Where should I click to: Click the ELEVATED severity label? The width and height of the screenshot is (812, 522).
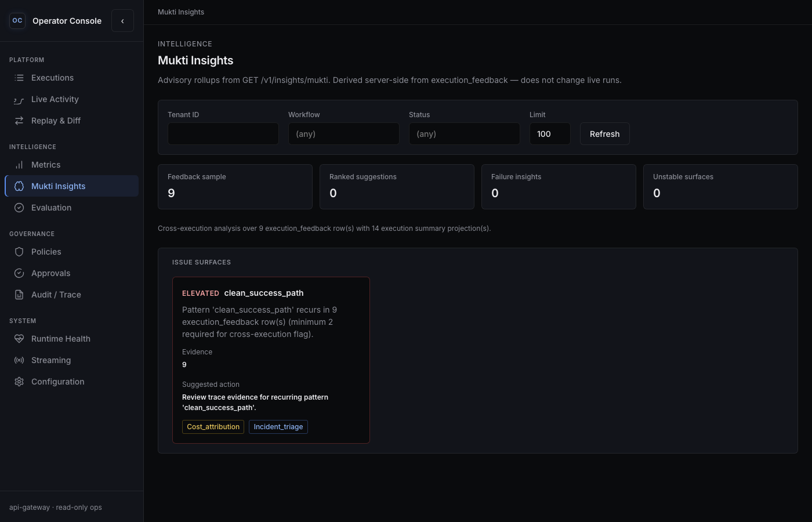(x=201, y=293)
